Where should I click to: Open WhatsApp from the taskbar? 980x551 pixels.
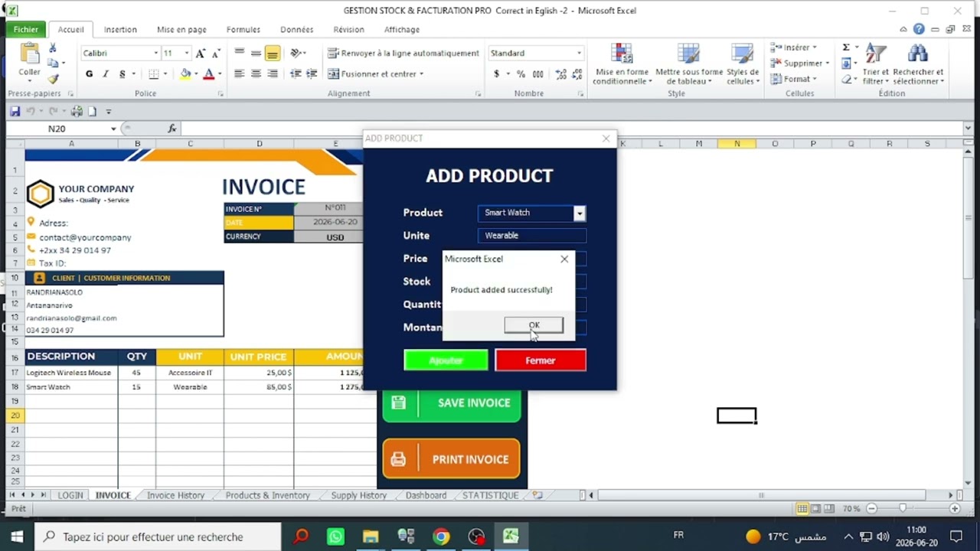335,536
